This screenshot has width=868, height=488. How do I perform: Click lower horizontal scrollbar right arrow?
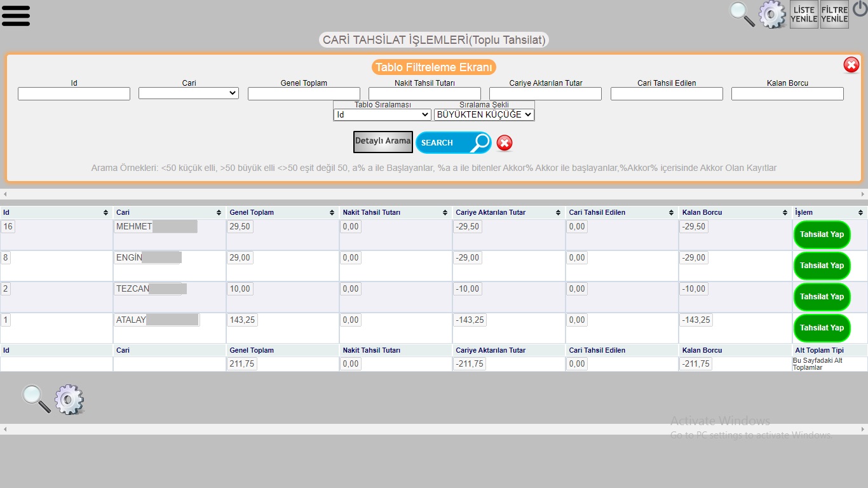point(863,430)
